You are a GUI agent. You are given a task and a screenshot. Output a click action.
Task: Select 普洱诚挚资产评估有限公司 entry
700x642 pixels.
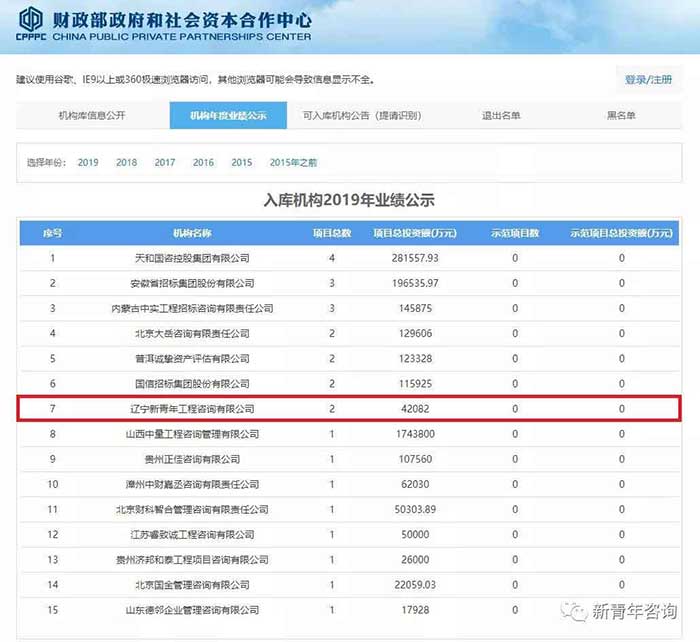tap(192, 359)
